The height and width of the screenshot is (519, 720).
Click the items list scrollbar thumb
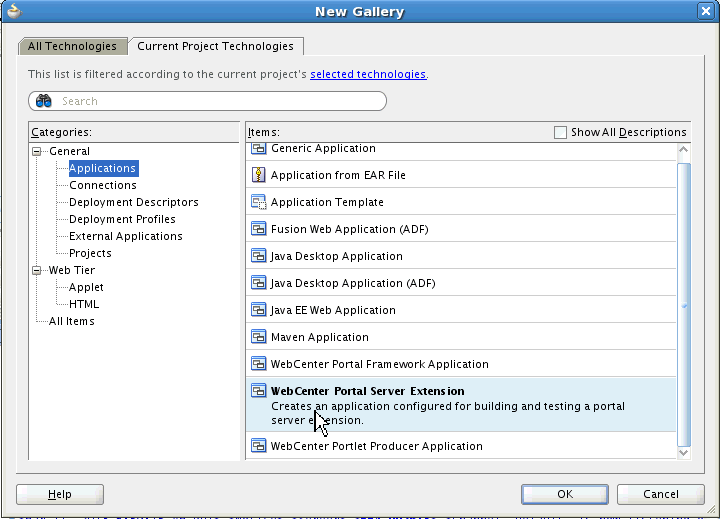point(684,305)
